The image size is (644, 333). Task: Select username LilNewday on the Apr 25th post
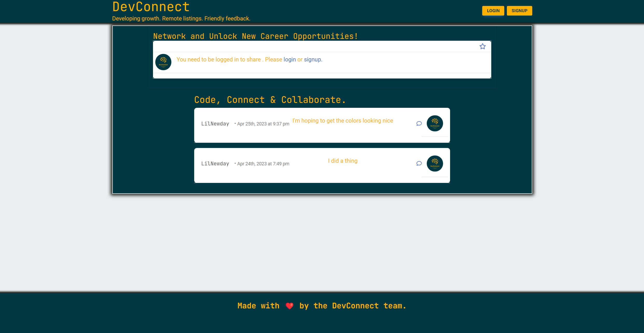tap(215, 124)
